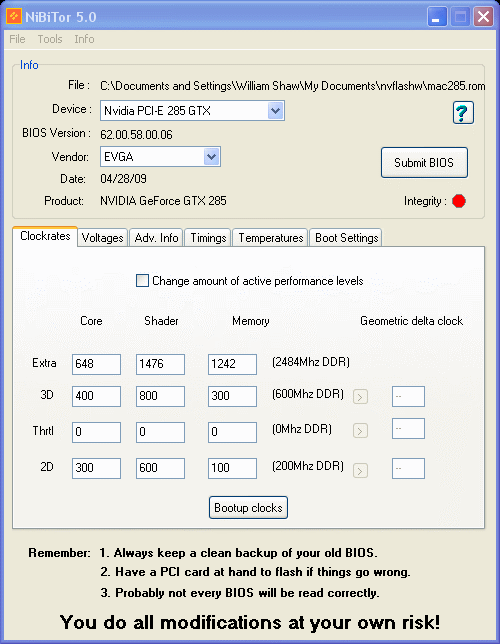Click the (600Mhz DDR) label
The width and height of the screenshot is (500, 644).
pos(308,394)
